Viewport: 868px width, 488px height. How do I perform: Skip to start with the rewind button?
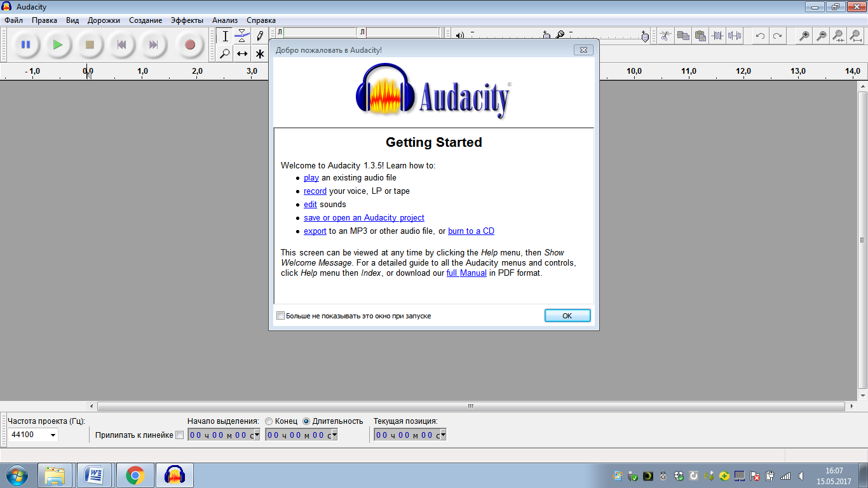coord(121,44)
